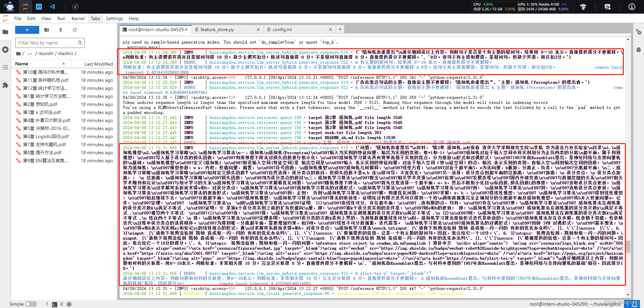Click the terminal vertical scrollbar thumb

(x=628, y=247)
